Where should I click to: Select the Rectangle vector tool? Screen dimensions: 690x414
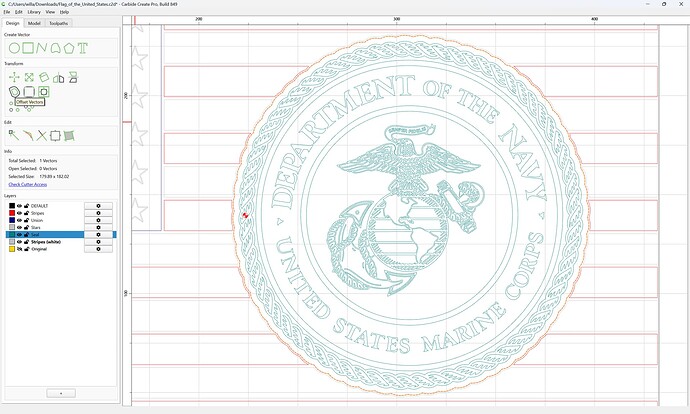[28, 48]
